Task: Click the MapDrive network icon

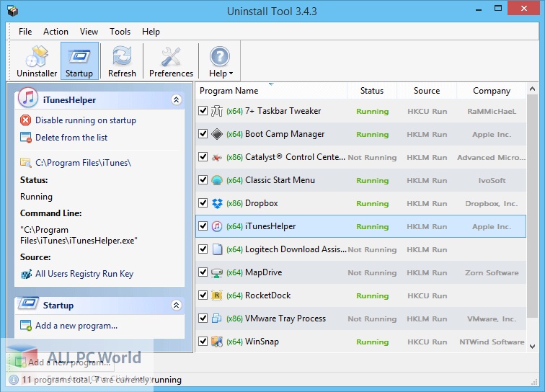Action: click(x=217, y=272)
